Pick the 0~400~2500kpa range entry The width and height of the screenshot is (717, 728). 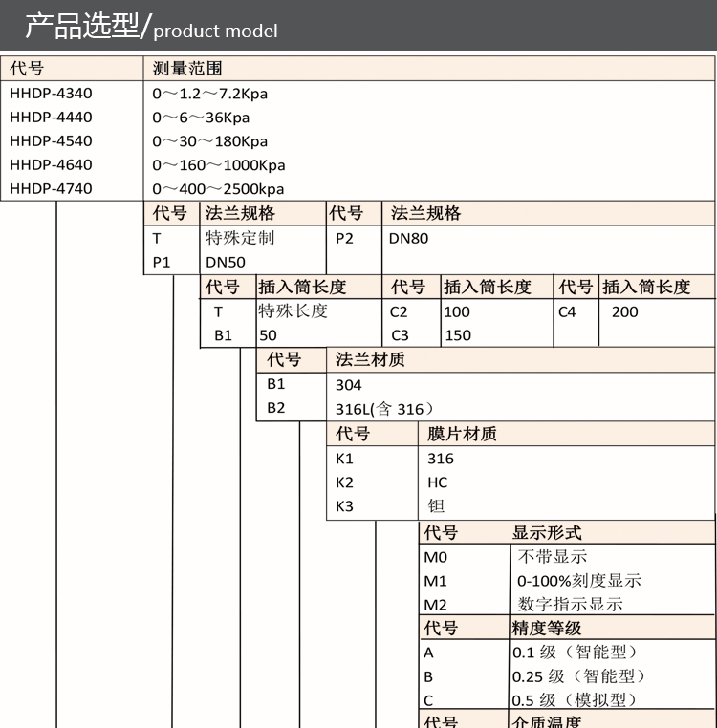218,189
